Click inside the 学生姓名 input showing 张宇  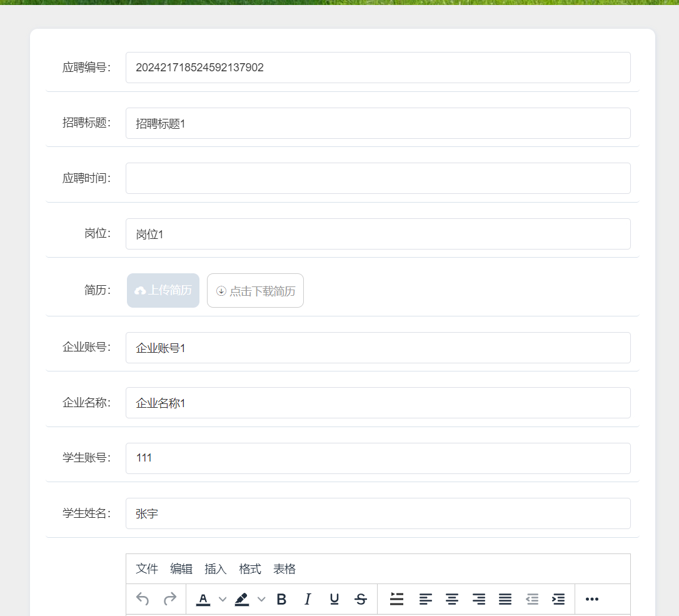click(378, 513)
